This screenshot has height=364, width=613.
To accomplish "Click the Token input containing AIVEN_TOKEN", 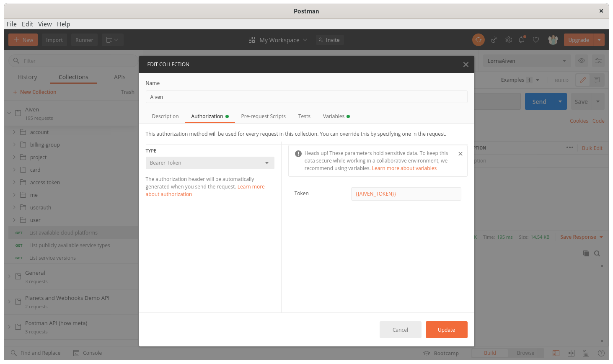I will click(x=406, y=194).
